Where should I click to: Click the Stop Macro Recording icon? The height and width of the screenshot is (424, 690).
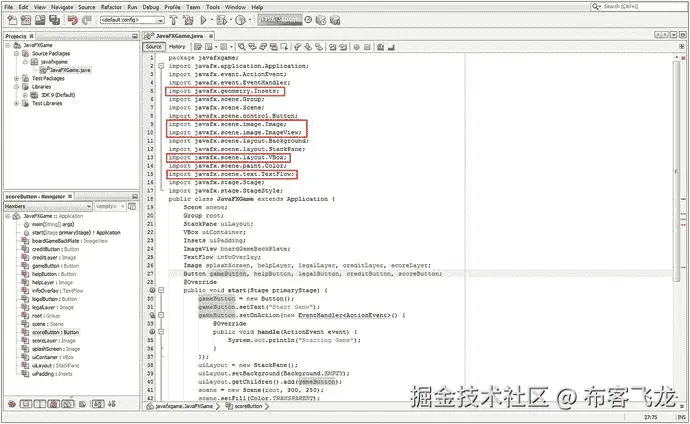coord(367,46)
